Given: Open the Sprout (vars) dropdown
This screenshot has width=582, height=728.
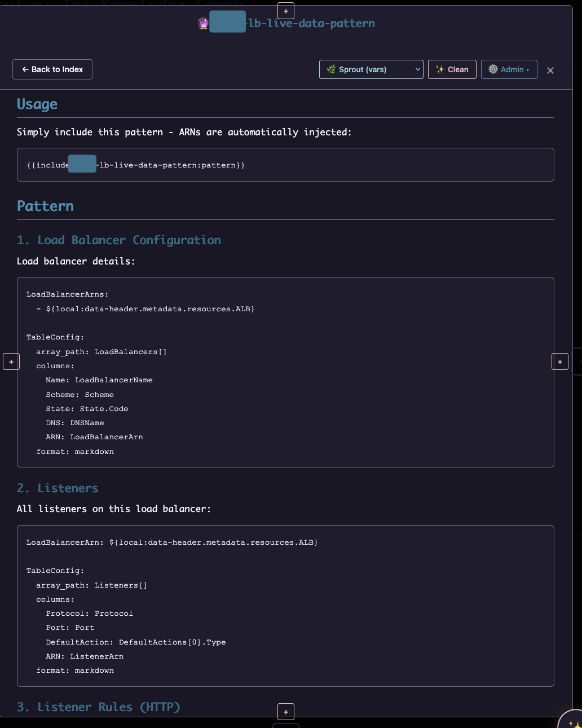Looking at the screenshot, I should pyautogui.click(x=371, y=69).
